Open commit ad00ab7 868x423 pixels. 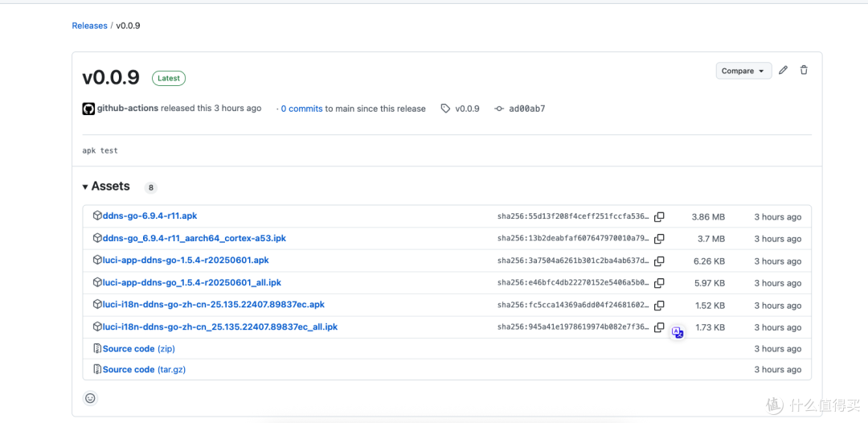pyautogui.click(x=527, y=109)
